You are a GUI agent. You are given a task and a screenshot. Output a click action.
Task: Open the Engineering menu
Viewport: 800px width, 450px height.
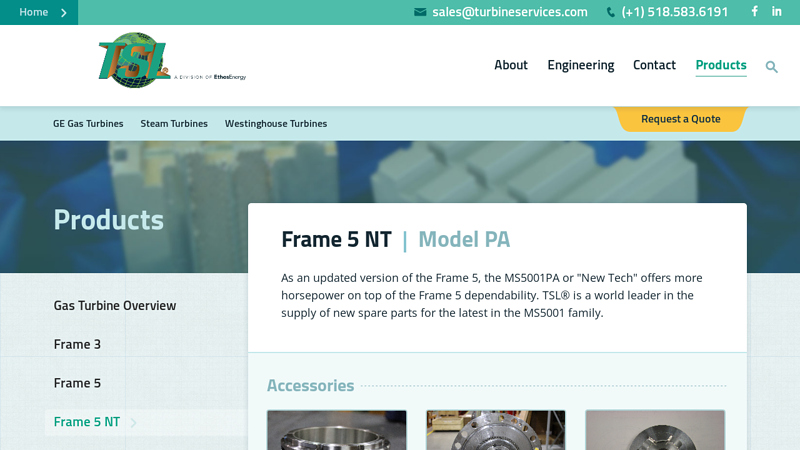[x=581, y=65]
